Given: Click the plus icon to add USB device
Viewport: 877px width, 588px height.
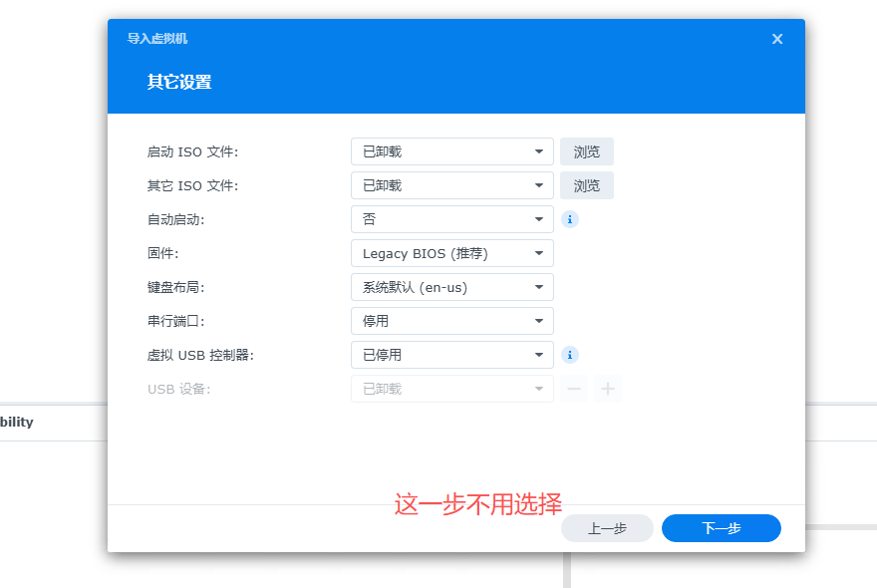Looking at the screenshot, I should tap(607, 389).
